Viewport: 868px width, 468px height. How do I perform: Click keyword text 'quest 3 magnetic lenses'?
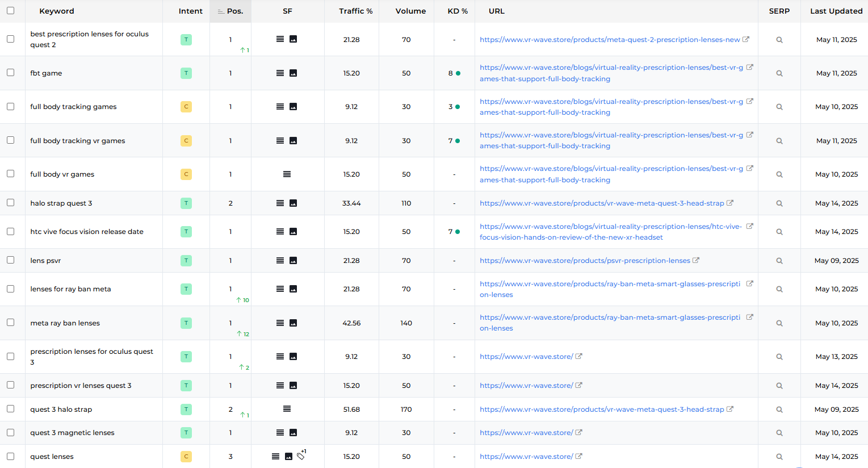(72, 433)
